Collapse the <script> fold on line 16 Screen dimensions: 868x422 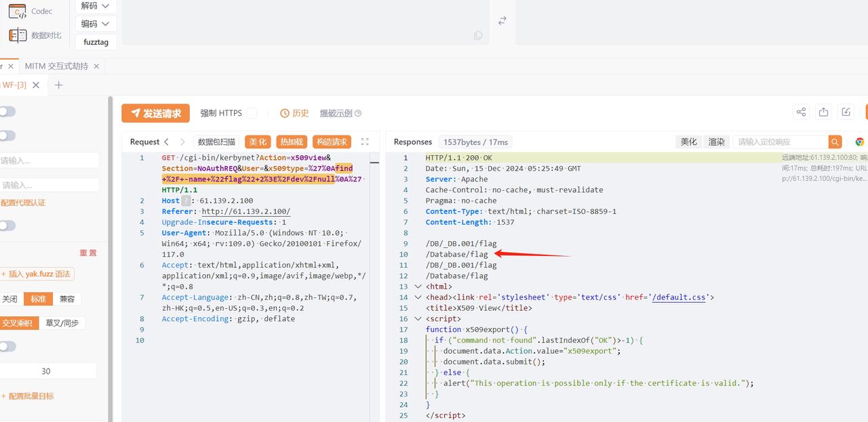pos(418,318)
